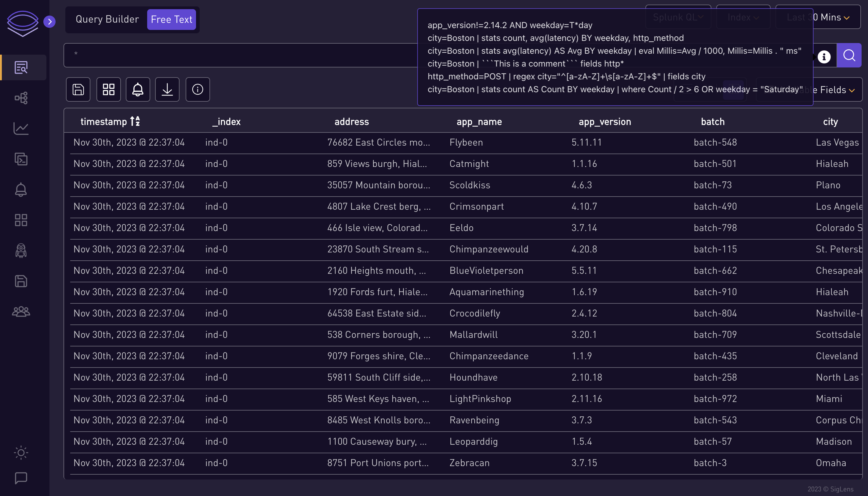Click the Catmight app_name cell
The image size is (868, 496).
click(x=469, y=164)
